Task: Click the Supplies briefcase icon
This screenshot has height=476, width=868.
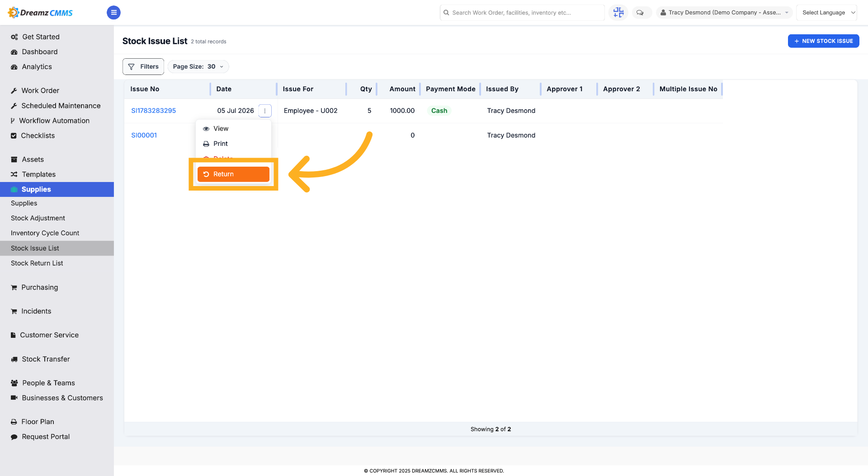Action: [x=14, y=189]
